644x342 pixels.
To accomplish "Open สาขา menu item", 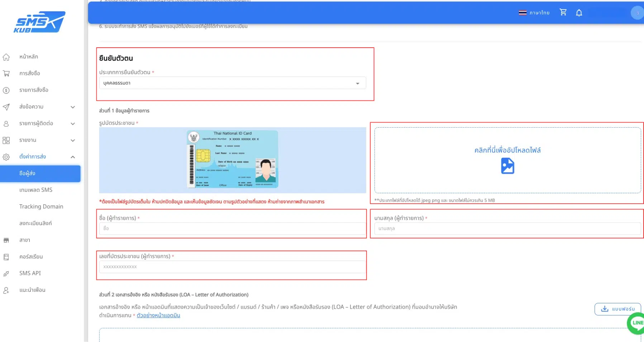I will click(25, 240).
